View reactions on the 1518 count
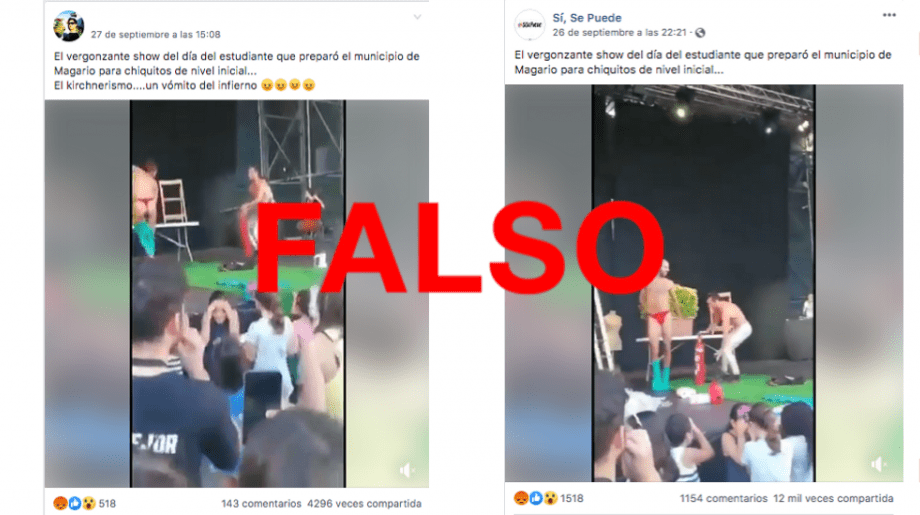The image size is (920, 515). [x=571, y=498]
